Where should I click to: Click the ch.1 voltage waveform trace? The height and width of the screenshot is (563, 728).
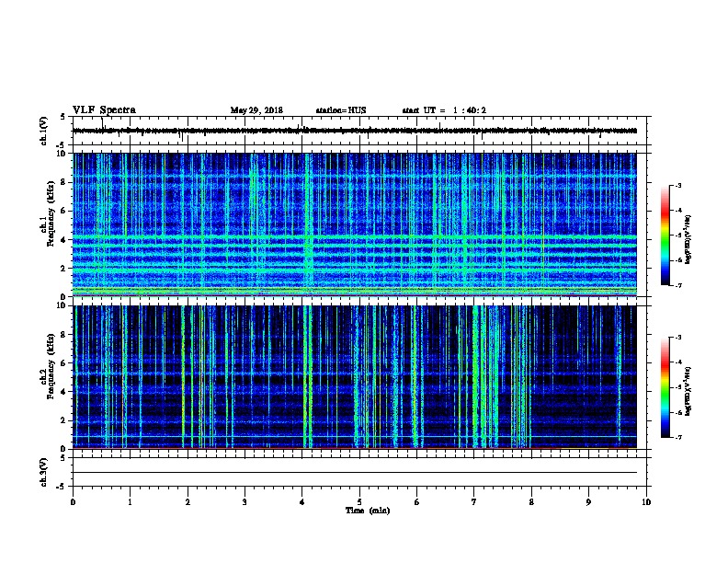click(x=355, y=131)
